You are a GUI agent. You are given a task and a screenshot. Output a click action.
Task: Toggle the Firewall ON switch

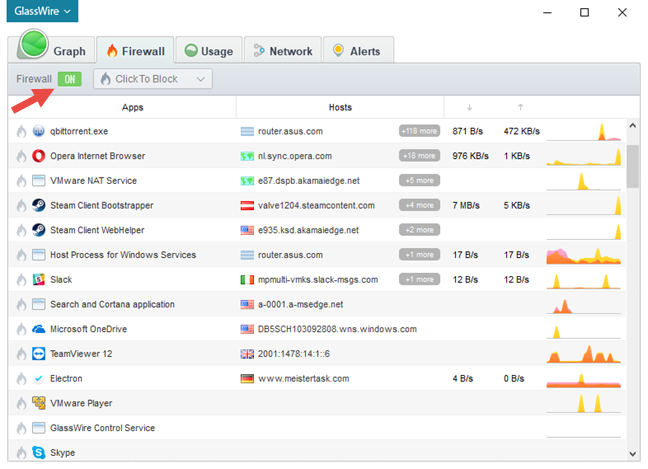[69, 79]
